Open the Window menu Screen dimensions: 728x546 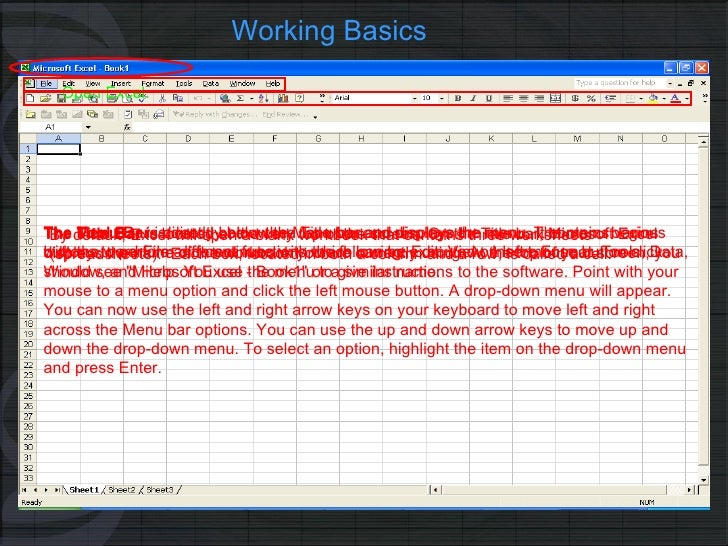pos(242,84)
